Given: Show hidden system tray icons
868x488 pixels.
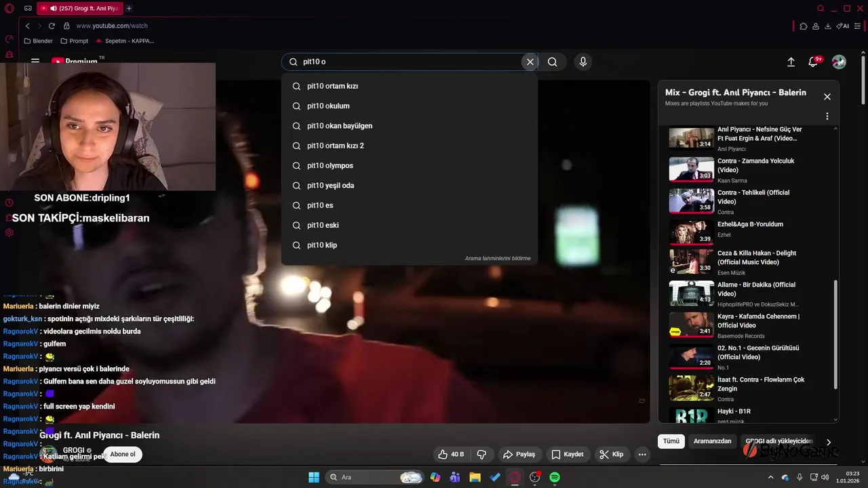Looking at the screenshot, I should click(x=770, y=477).
